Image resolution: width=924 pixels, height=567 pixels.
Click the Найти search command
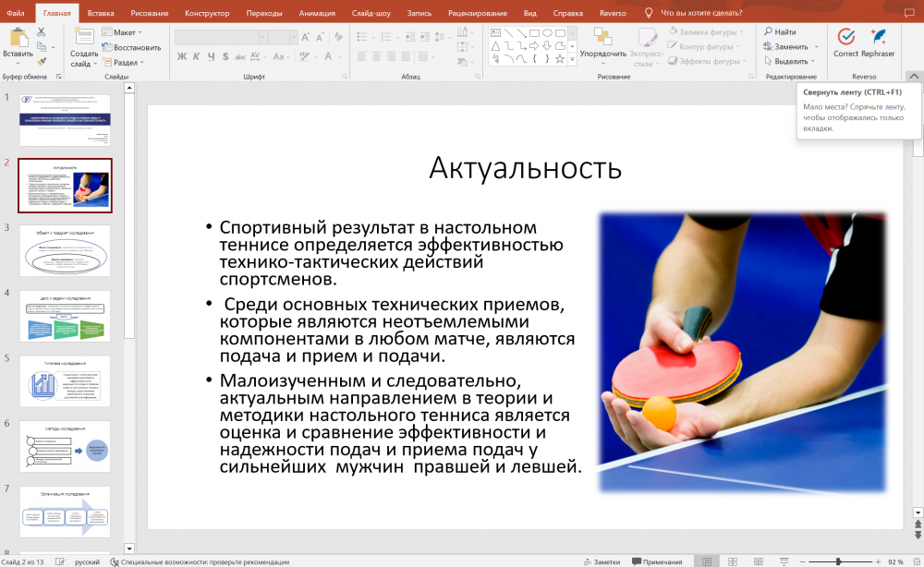pos(780,31)
